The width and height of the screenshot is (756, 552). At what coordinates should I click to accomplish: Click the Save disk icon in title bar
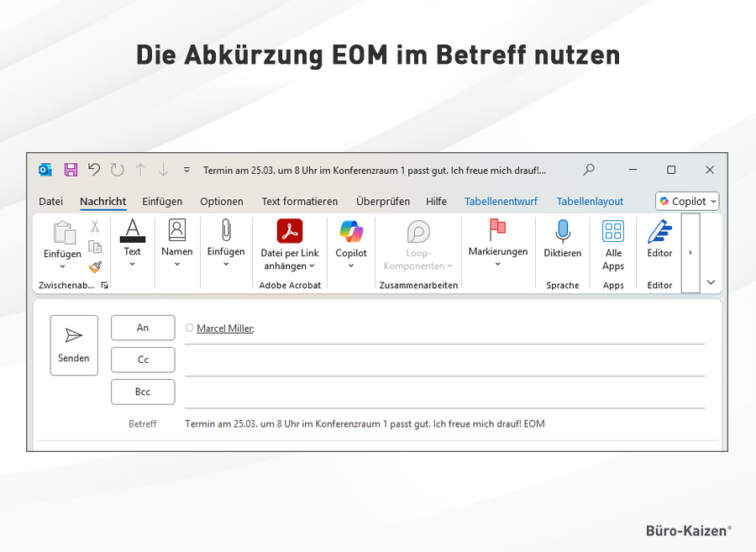[x=71, y=170]
